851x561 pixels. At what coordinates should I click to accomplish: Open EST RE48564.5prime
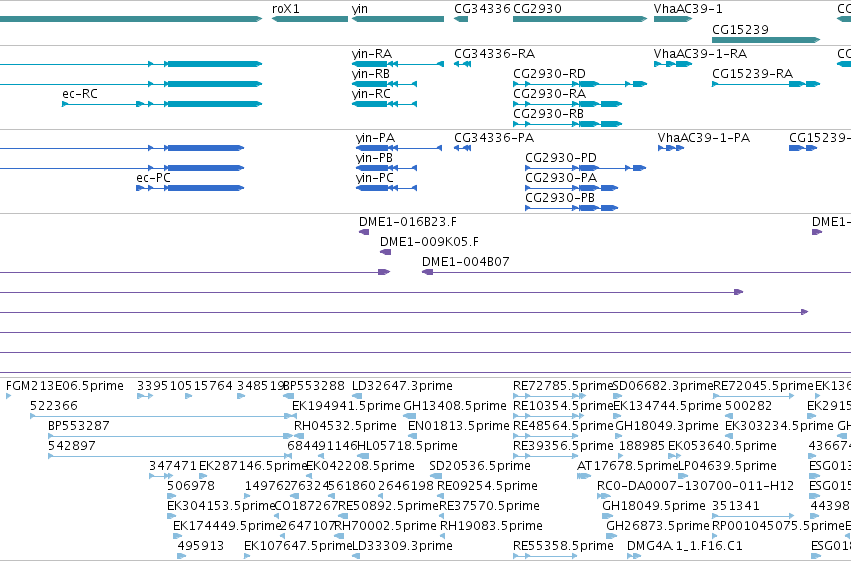pos(545,436)
